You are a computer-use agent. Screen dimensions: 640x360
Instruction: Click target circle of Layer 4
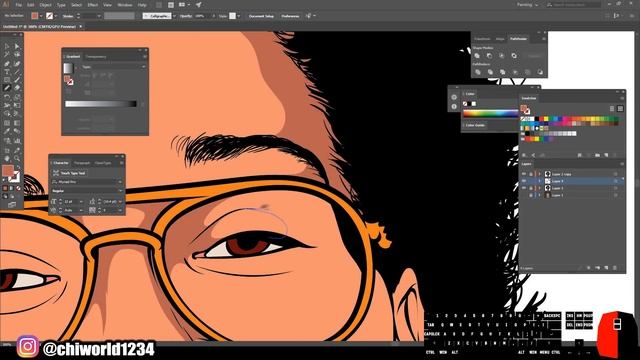pos(615,181)
